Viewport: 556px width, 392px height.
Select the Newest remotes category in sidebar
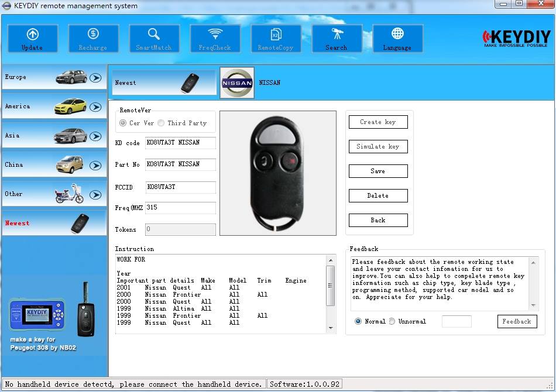54,223
